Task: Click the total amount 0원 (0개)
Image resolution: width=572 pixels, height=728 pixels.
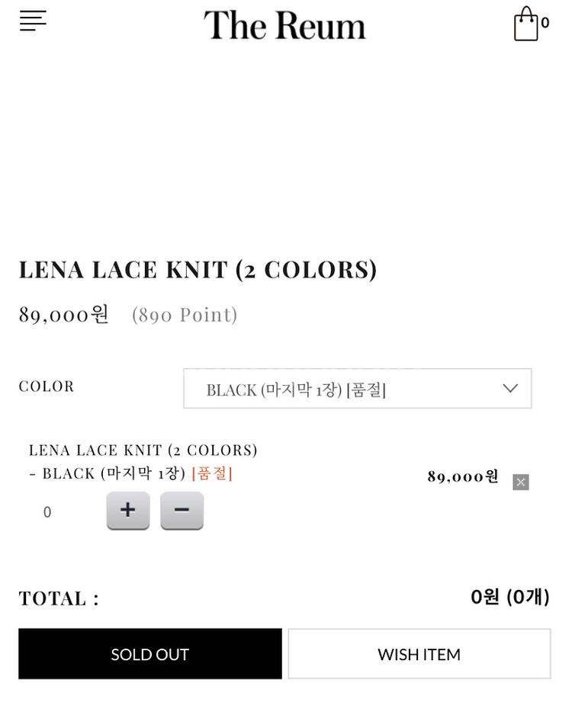Action: coord(509,597)
